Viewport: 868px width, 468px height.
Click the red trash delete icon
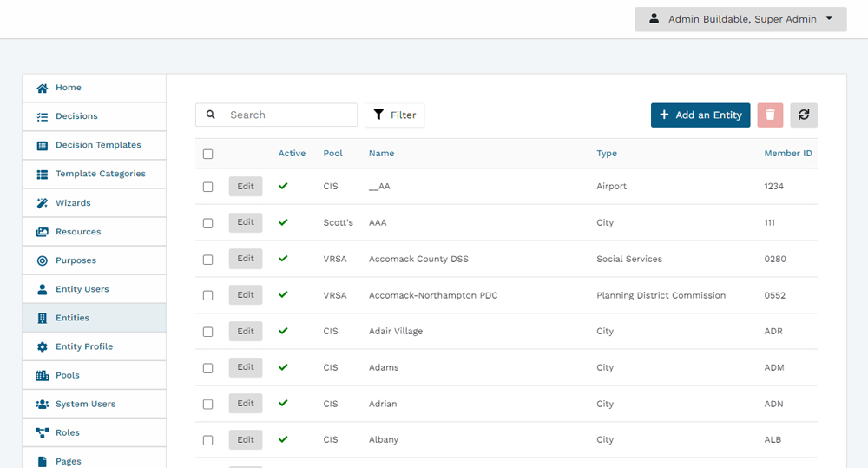click(770, 115)
